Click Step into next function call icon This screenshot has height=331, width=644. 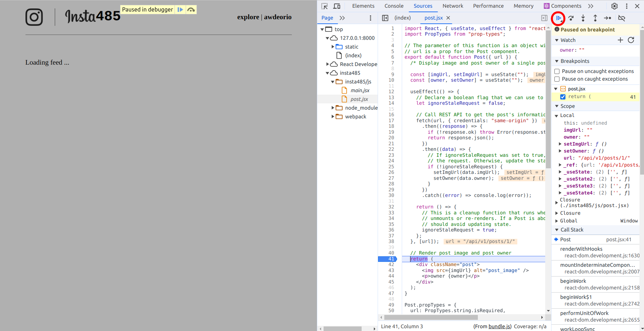[x=583, y=18]
